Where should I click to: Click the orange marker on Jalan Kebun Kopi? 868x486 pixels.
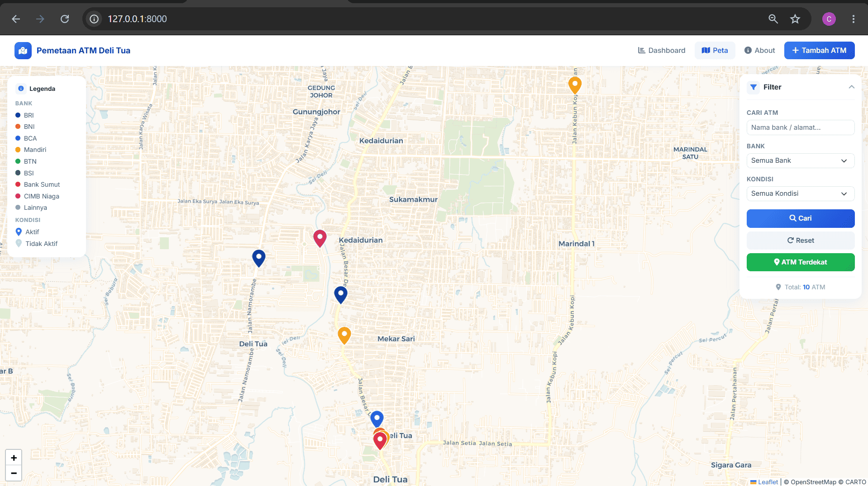coord(575,85)
